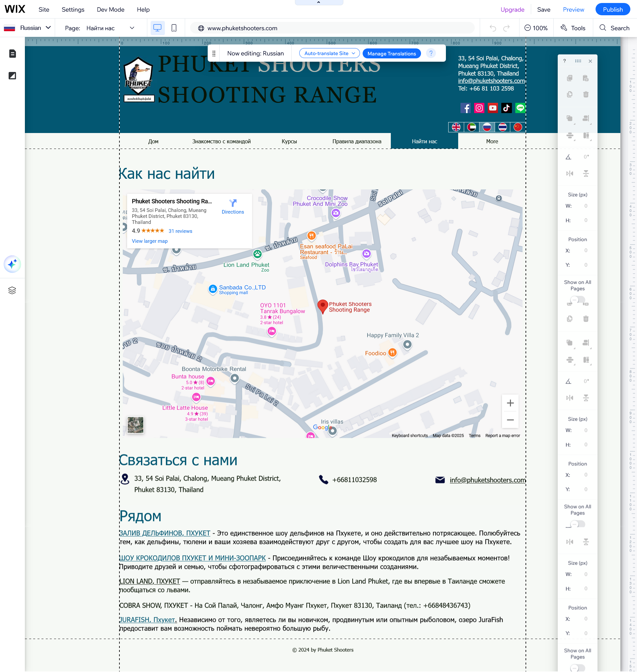The width and height of the screenshot is (637, 672).
Task: Select the China flag language icon
Action: point(518,127)
